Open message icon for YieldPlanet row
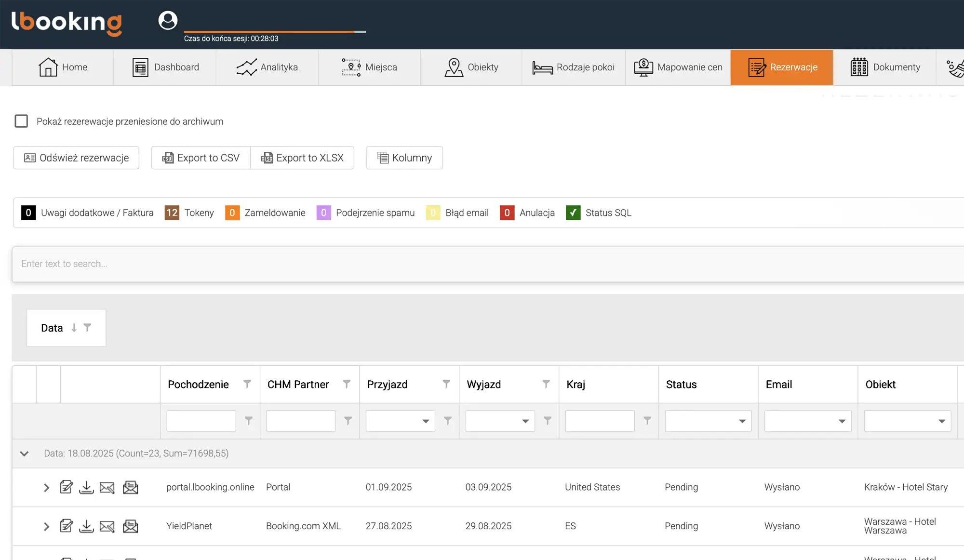964x560 pixels. pyautogui.click(x=130, y=526)
